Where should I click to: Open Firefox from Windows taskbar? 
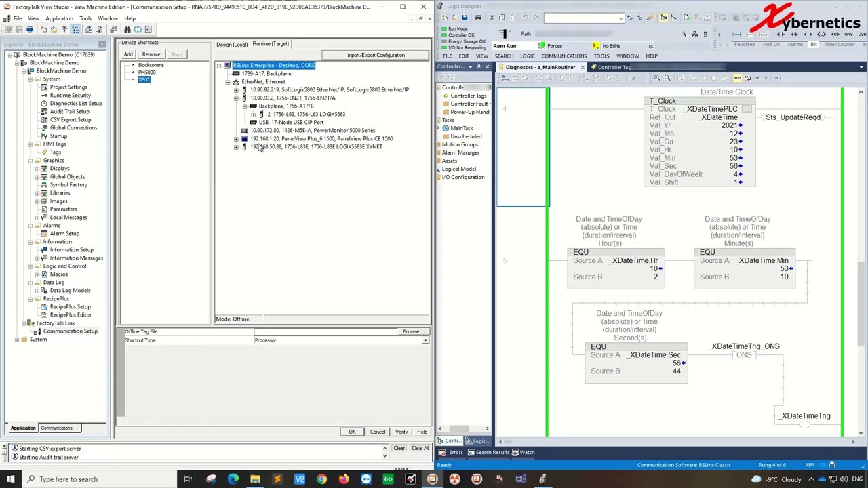(344, 479)
